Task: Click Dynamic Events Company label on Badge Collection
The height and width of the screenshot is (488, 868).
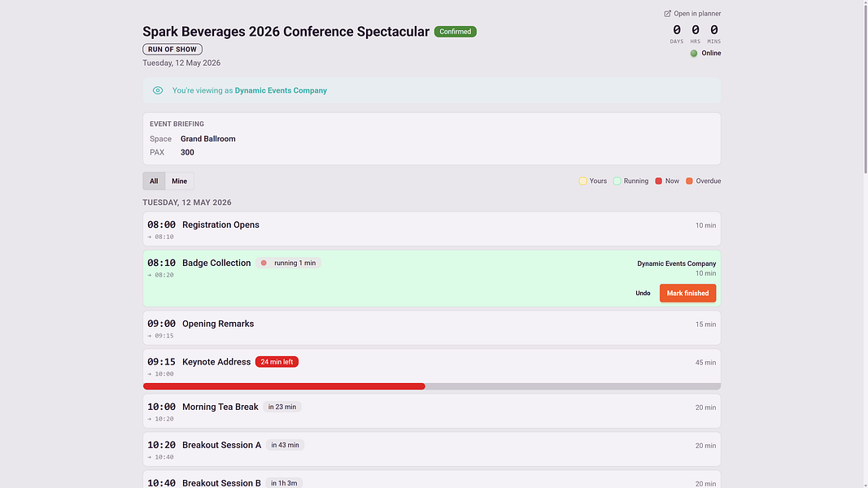Action: point(677,264)
